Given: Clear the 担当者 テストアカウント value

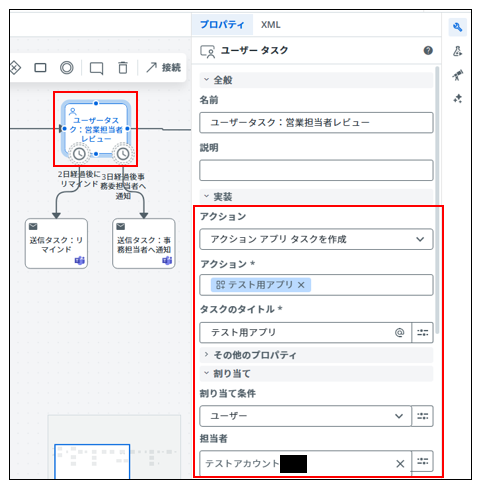Looking at the screenshot, I should pyautogui.click(x=400, y=463).
